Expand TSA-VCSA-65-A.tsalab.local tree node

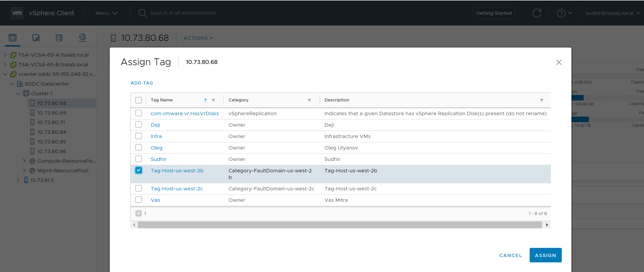point(5,55)
